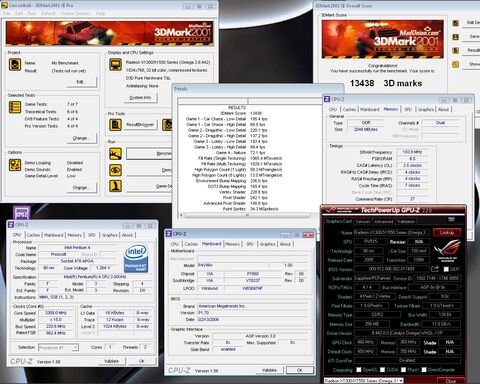Switch to Validation tab in GPU-Z
This screenshot has height=384, width=480.
click(406, 221)
